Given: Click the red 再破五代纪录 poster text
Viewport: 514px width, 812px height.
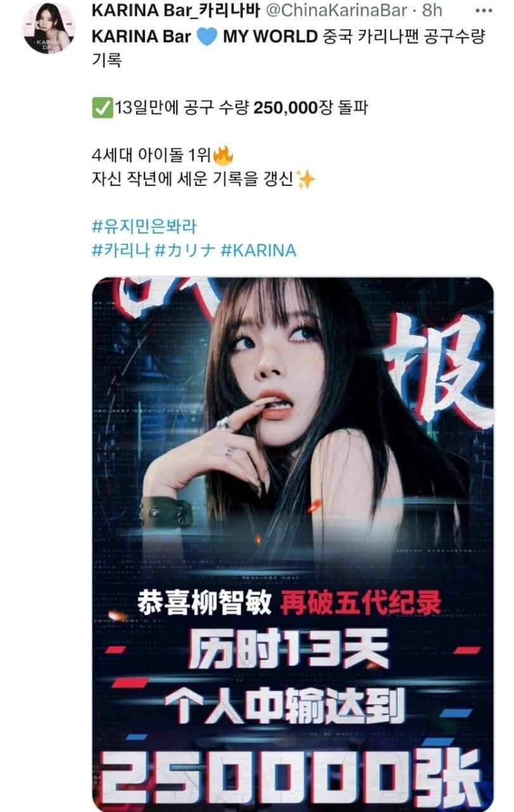Looking at the screenshot, I should 361,602.
